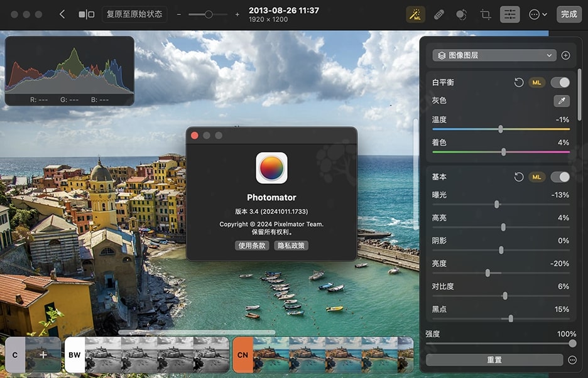Reset the 基本 adjustments
The height and width of the screenshot is (378, 588).
(519, 177)
